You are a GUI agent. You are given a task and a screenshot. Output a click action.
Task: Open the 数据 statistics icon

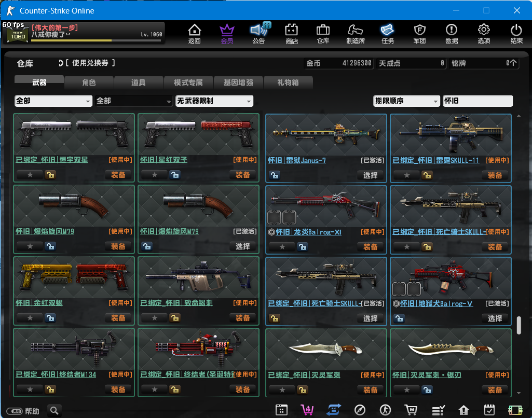pyautogui.click(x=452, y=34)
